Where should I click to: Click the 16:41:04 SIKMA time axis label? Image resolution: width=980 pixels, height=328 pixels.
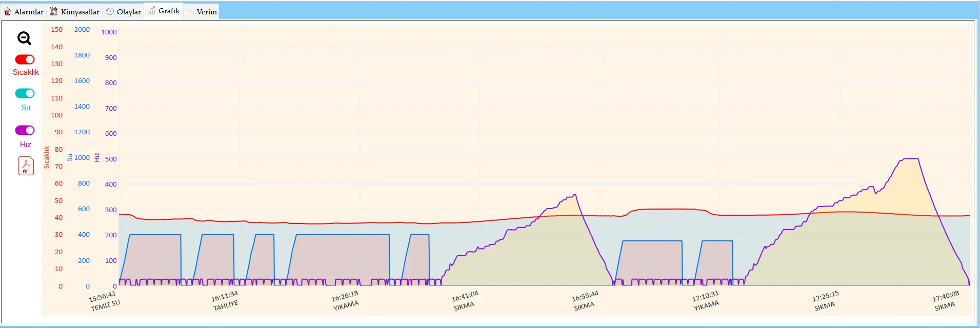tap(465, 301)
